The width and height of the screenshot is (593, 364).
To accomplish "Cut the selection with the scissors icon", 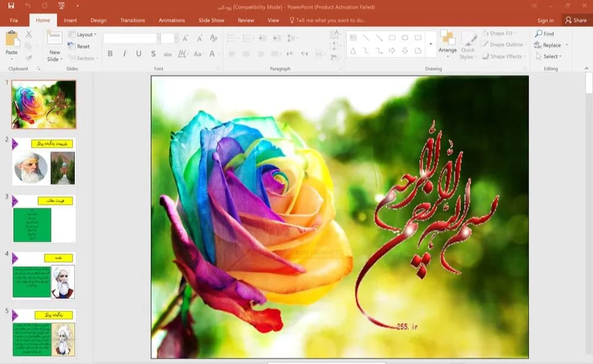I will point(28,35).
